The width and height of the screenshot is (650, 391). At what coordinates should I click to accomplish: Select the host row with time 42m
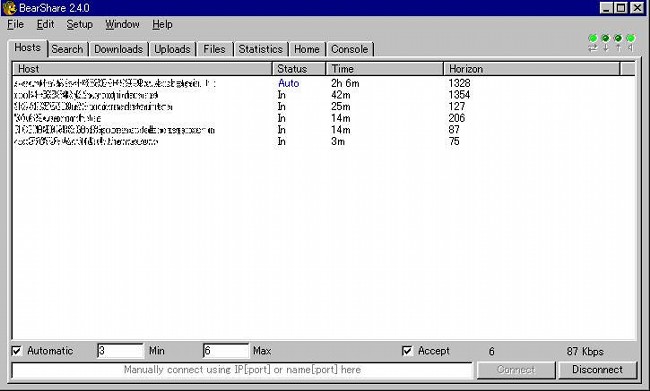(323, 95)
